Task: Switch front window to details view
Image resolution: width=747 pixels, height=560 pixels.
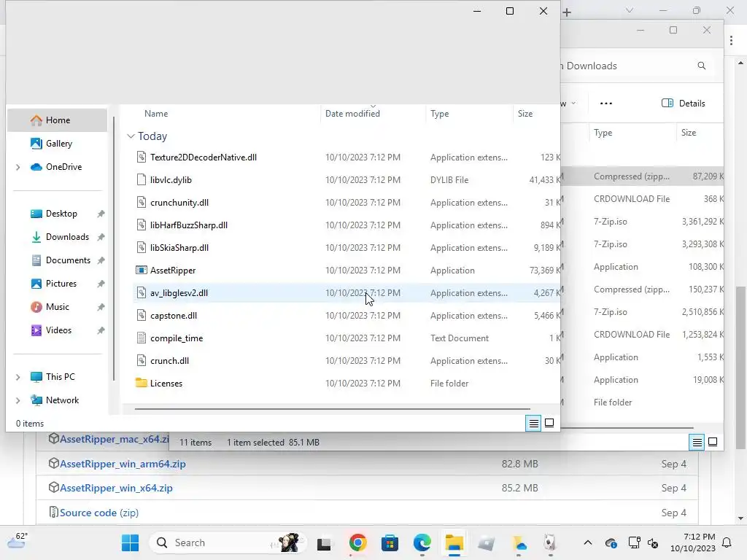Action: [533, 423]
